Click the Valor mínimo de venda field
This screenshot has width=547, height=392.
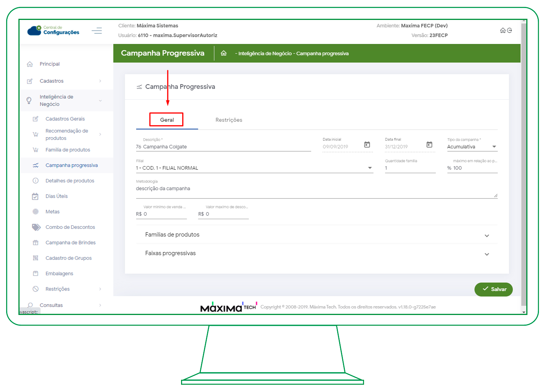coord(161,214)
